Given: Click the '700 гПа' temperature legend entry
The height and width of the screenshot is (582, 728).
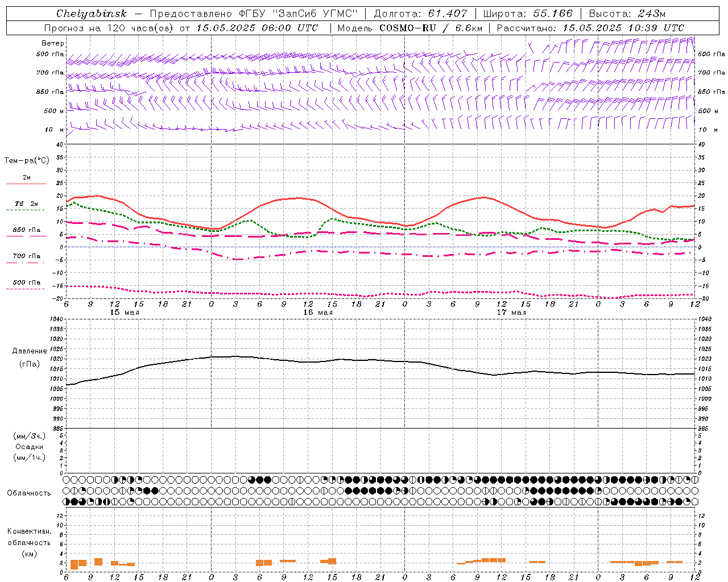Looking at the screenshot, I should 27,256.
